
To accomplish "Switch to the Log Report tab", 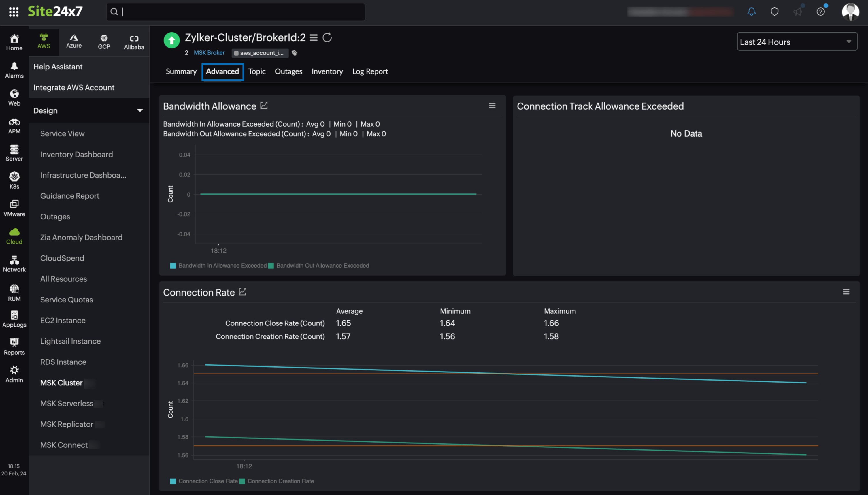I will point(370,71).
